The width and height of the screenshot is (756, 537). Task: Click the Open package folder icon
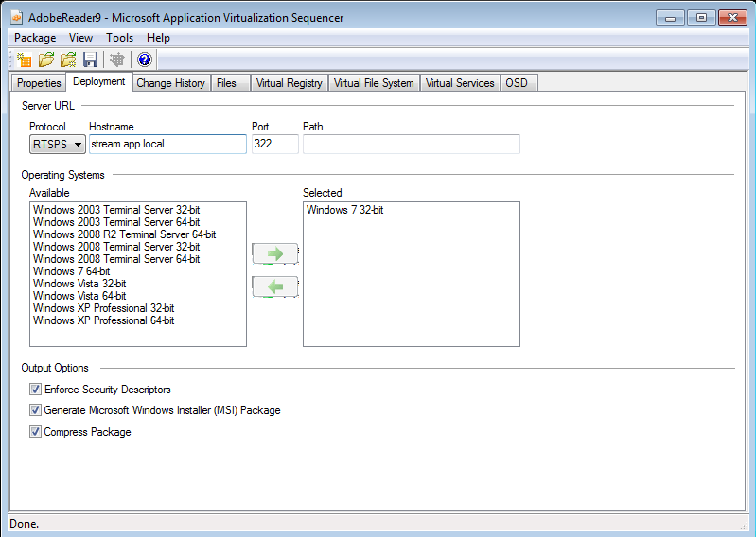(46, 60)
